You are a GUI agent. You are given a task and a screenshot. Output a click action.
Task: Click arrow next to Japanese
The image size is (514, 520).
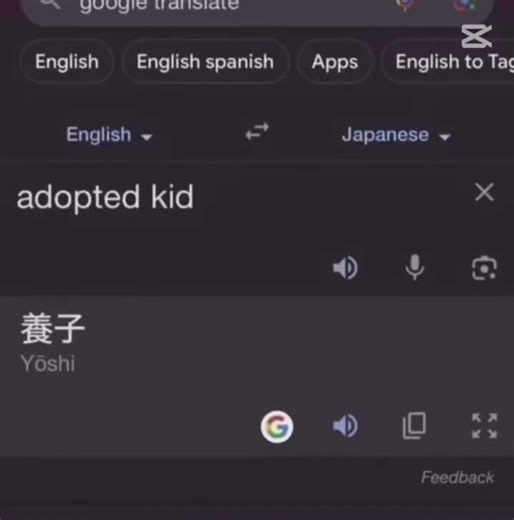coord(445,137)
